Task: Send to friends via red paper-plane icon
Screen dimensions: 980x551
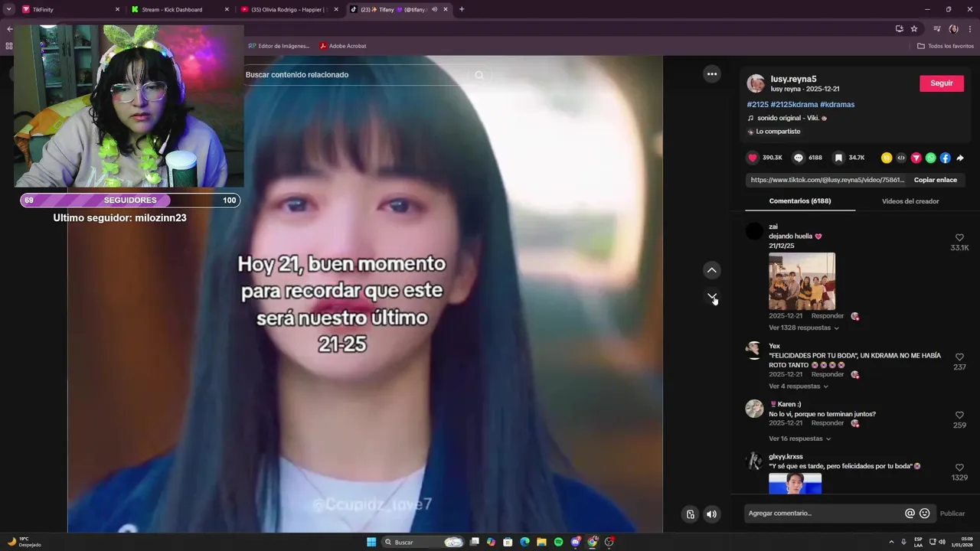Action: pos(916,158)
